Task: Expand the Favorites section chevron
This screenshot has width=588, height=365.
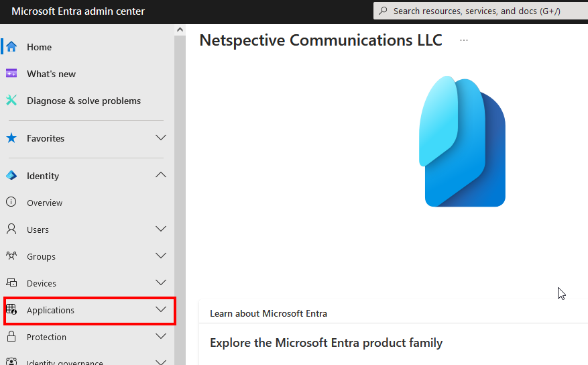Action: [x=161, y=138]
